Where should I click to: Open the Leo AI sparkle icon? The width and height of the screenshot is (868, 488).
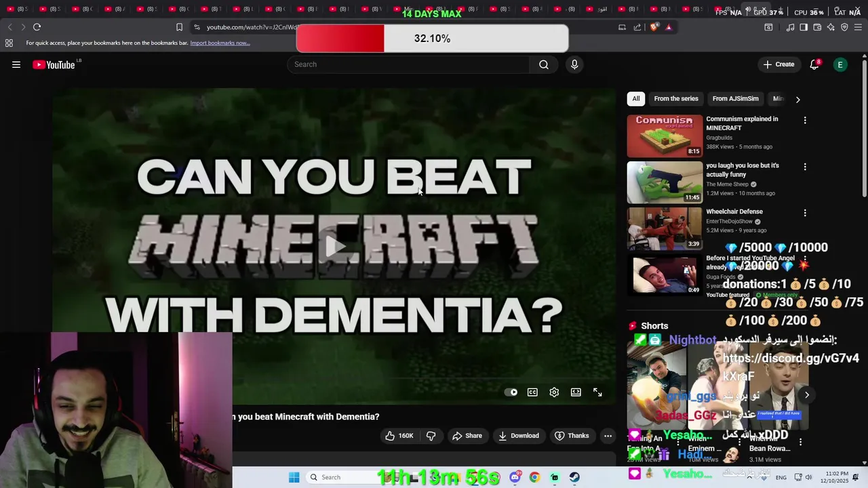(831, 27)
